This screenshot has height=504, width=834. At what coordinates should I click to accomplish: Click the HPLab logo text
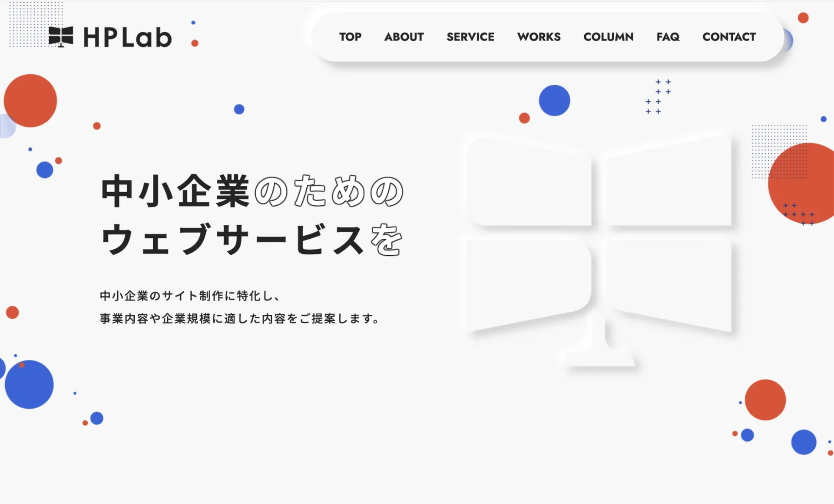[127, 37]
